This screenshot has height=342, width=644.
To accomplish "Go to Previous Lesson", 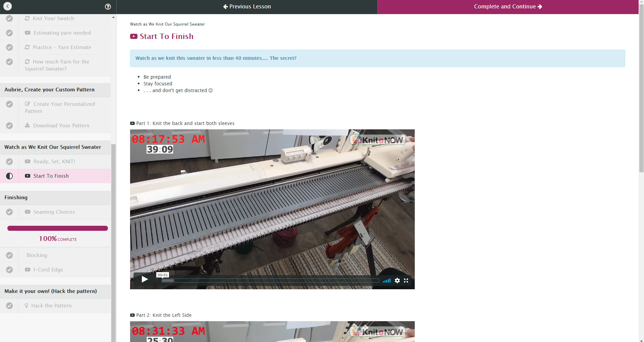I will (x=247, y=7).
